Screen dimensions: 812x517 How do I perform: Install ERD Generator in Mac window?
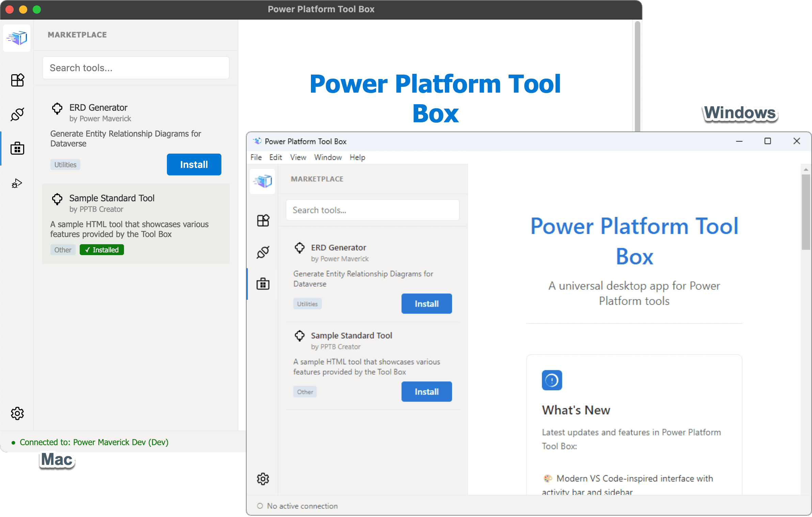pos(194,164)
